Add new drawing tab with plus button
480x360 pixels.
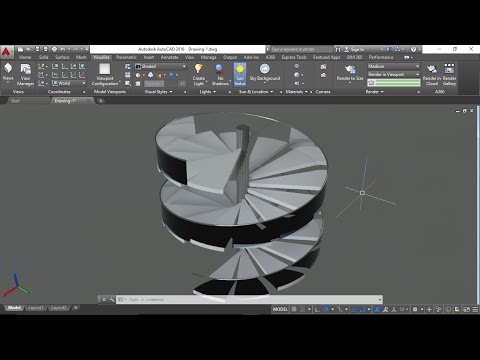(101, 101)
